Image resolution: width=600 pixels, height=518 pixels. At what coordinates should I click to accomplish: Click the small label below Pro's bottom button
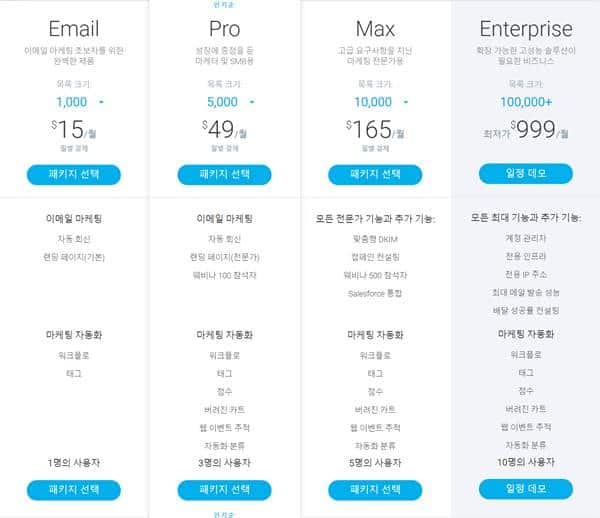(224, 513)
